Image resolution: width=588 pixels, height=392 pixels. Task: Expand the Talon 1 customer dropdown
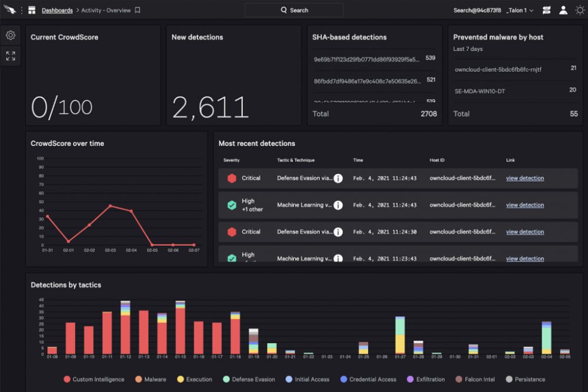[520, 11]
